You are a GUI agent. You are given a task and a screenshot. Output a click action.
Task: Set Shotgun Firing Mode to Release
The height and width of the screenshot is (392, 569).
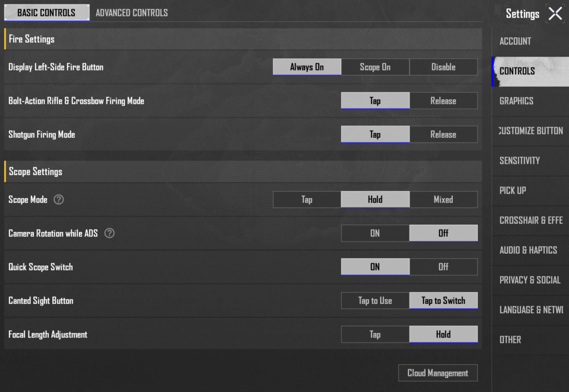(x=443, y=134)
